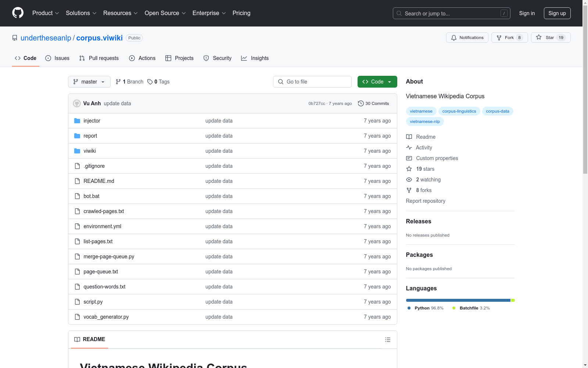
Task: Click the vietnamese-nlp topic tag
Action: pyautogui.click(x=425, y=121)
